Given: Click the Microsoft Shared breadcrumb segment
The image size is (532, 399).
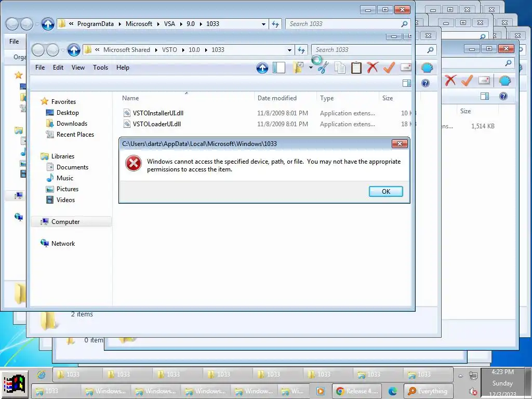Looking at the screenshot, I should click(x=127, y=50).
